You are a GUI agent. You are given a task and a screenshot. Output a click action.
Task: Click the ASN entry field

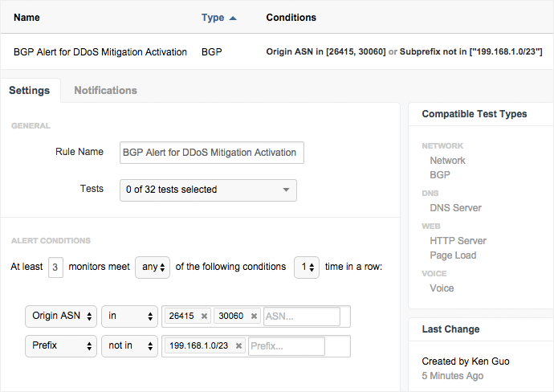[301, 316]
